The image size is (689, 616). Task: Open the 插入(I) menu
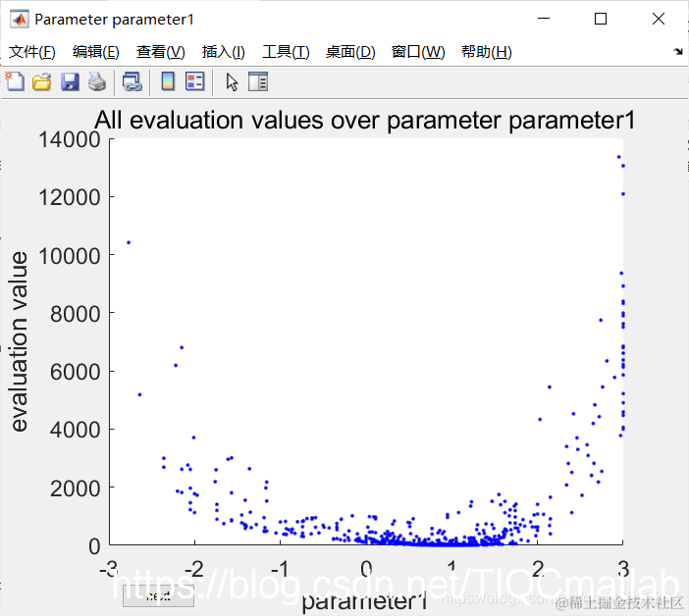(223, 52)
